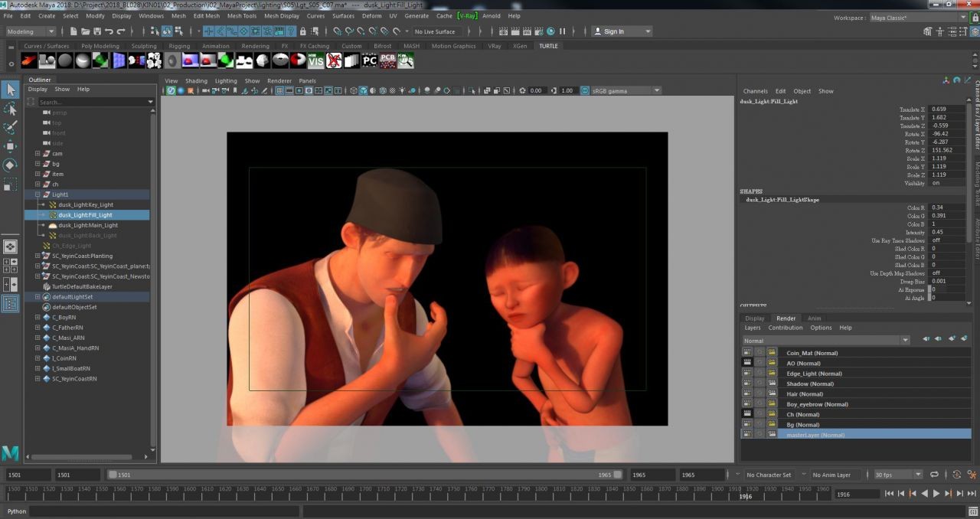Select dusk_Light:Key_Light in the Outliner
Viewport: 980px width, 519px height.
pyautogui.click(x=85, y=204)
